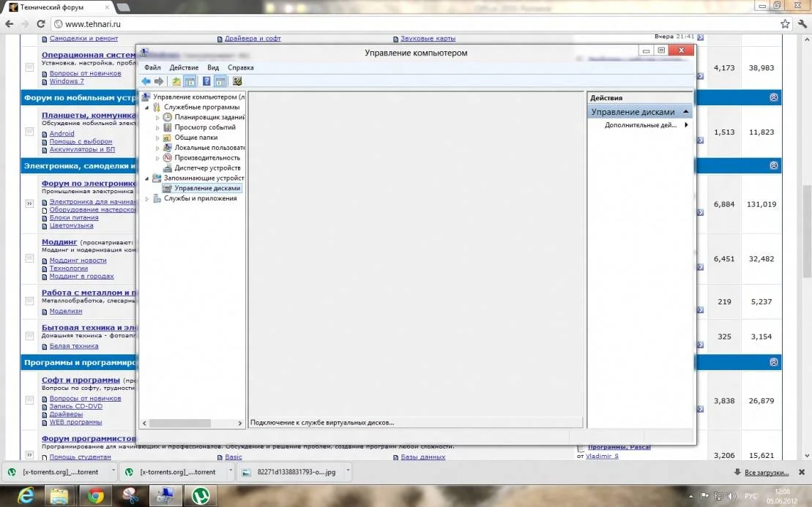The width and height of the screenshot is (812, 507).
Task: Collapse the Запоминающие устройства node
Action: 147,179
